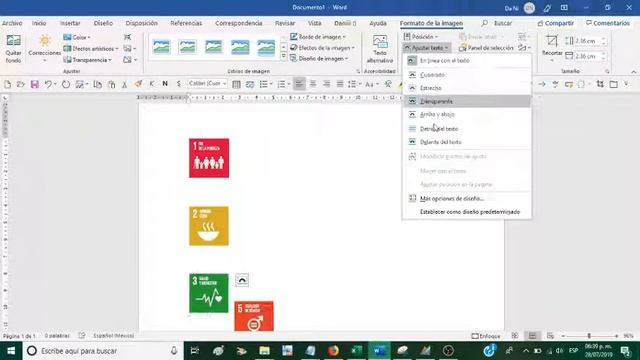Viewport: 640px width, 360px height.
Task: Switch to the Revisar tab
Action: [x=285, y=23]
